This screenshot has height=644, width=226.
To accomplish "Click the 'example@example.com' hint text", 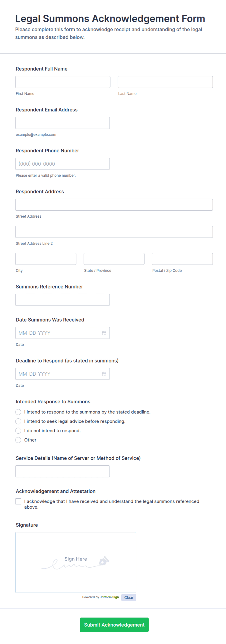I will tap(36, 134).
